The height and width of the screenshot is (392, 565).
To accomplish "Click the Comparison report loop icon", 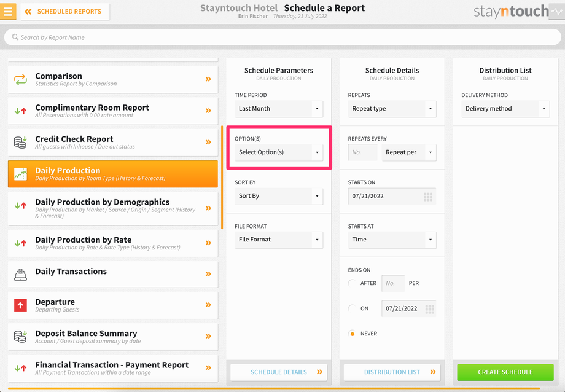I will (20, 79).
